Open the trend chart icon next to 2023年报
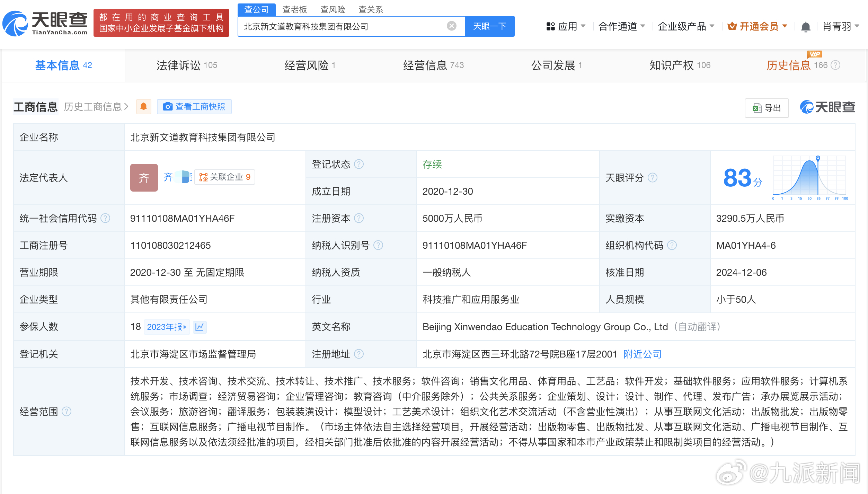The image size is (868, 494). tap(200, 327)
